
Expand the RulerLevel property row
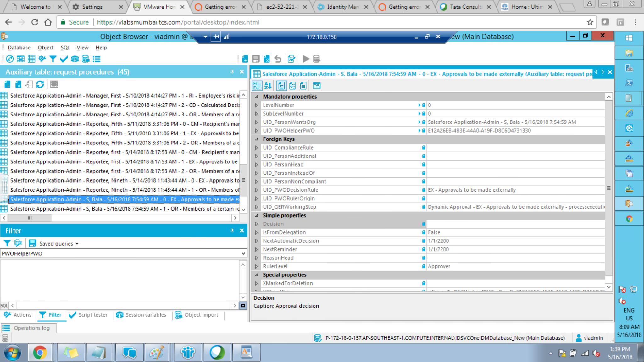coord(256,266)
